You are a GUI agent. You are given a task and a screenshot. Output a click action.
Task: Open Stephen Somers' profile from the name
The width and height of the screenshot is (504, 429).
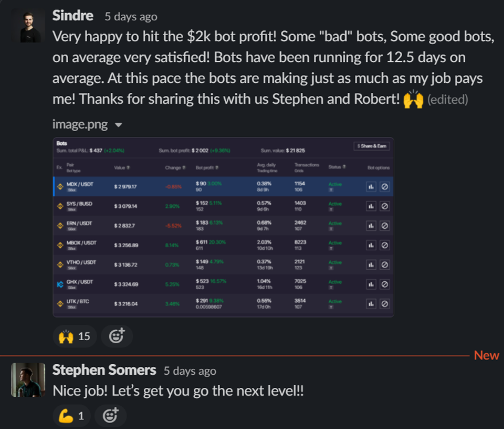(x=104, y=370)
